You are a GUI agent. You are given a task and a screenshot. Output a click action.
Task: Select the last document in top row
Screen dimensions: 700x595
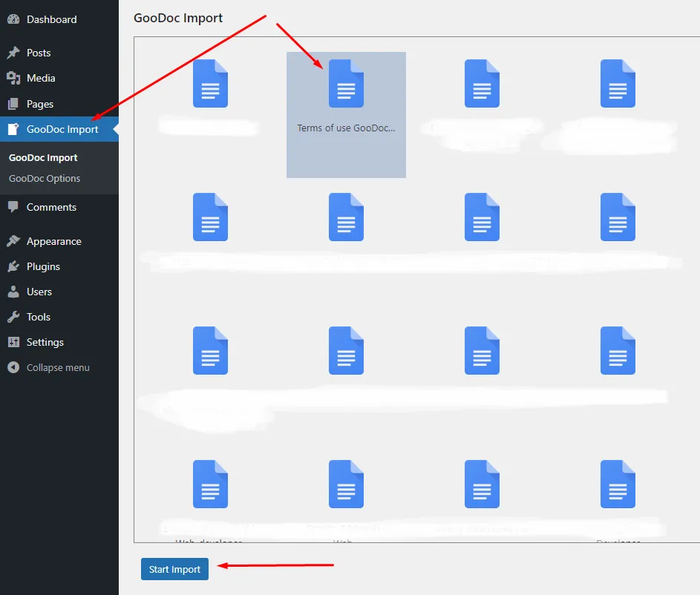coord(618,84)
